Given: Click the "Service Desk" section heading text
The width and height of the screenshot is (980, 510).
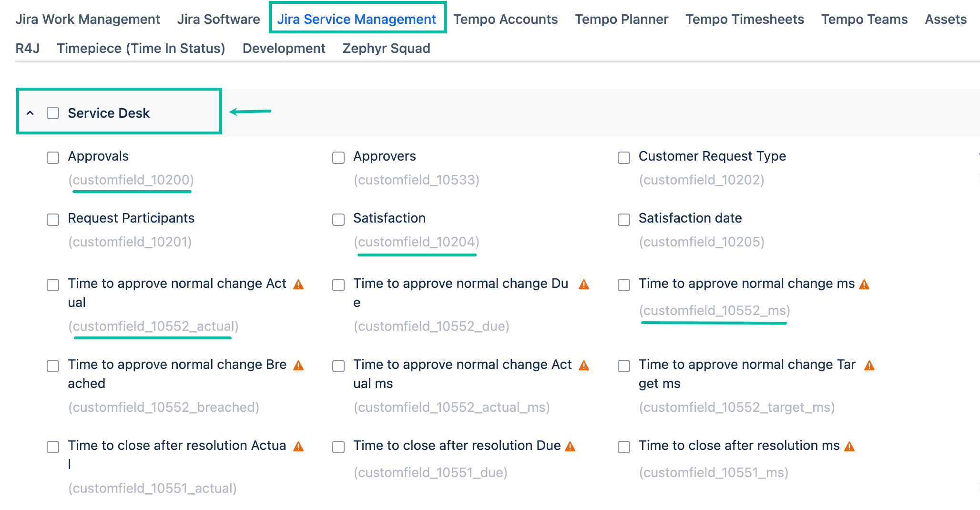Looking at the screenshot, I should tap(109, 113).
